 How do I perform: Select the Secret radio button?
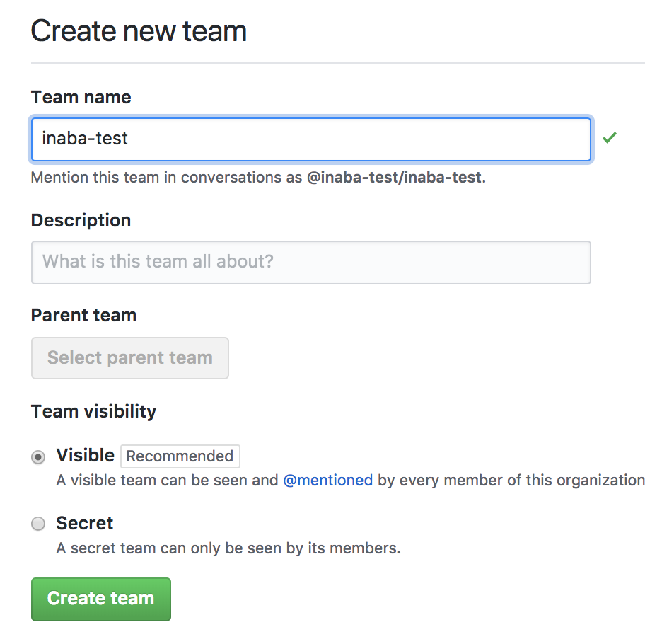point(38,524)
